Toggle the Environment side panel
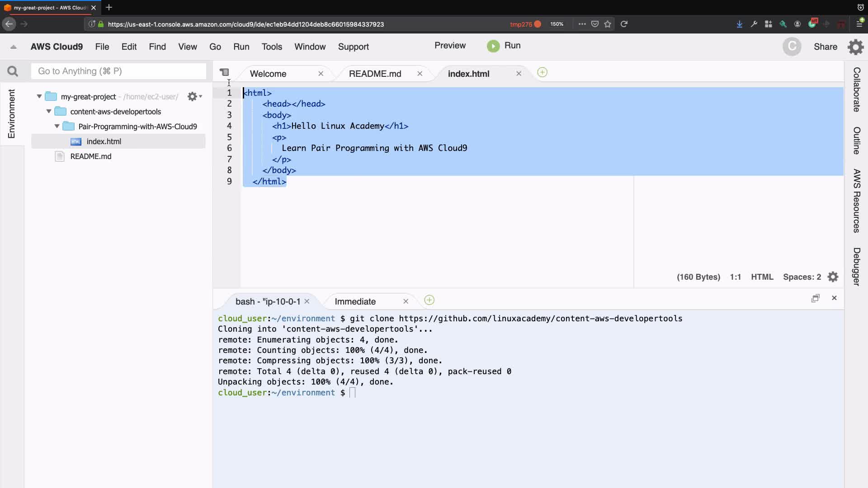 click(11, 113)
